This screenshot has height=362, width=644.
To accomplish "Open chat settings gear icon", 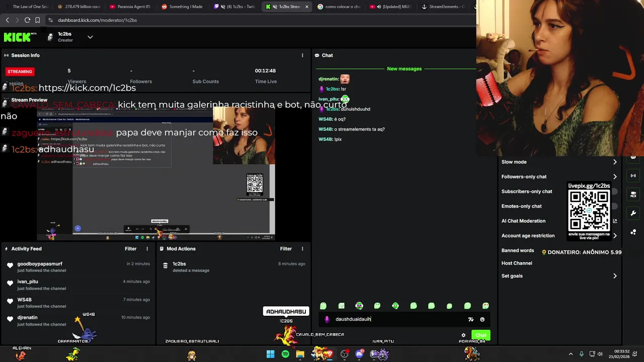I will (x=463, y=335).
